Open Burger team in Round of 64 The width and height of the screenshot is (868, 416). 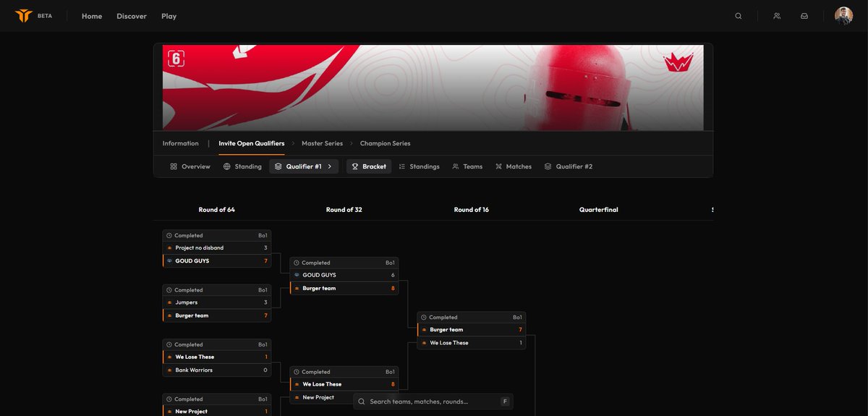click(x=217, y=315)
